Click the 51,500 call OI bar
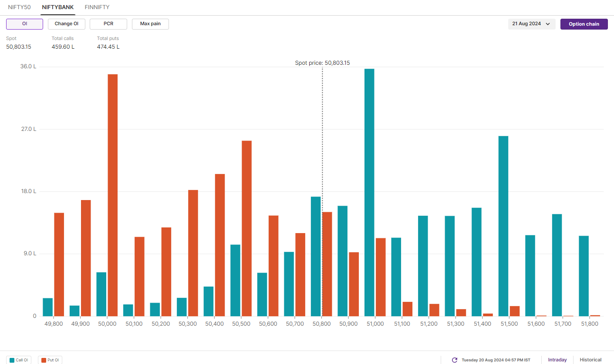 (503, 226)
